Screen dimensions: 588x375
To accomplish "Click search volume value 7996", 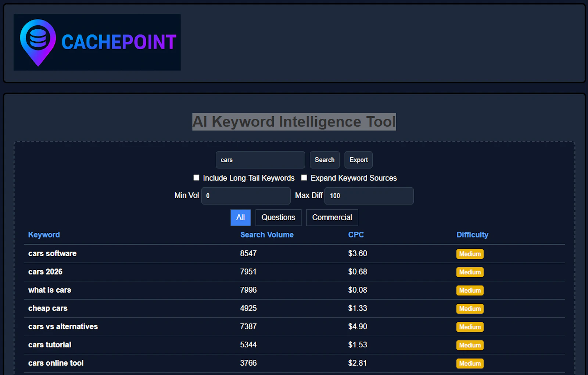I will 248,290.
